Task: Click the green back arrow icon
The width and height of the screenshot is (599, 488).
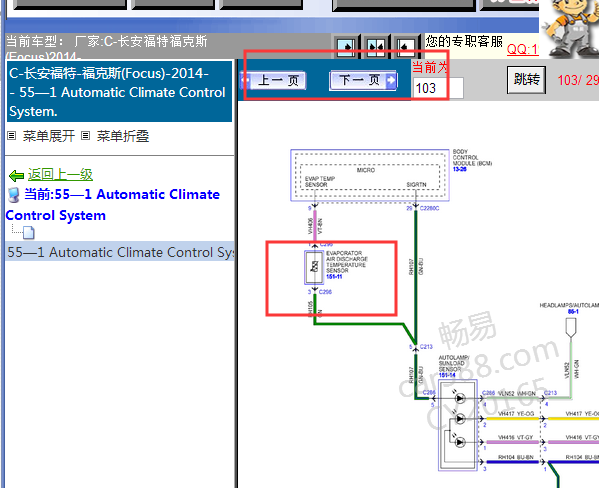Action: [16, 176]
